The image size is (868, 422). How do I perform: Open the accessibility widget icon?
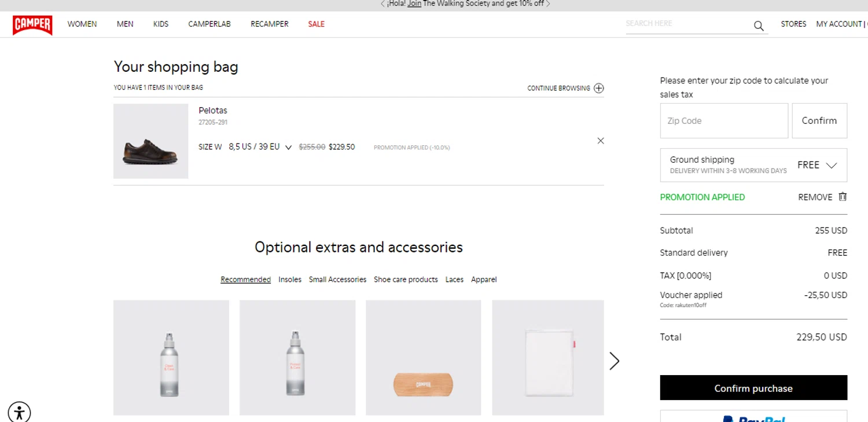tap(19, 412)
